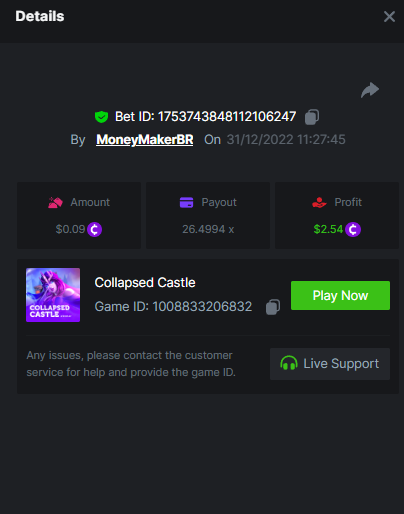The height and width of the screenshot is (514, 404).
Task: Open MoneyMakerBR user profile link
Action: click(x=145, y=140)
